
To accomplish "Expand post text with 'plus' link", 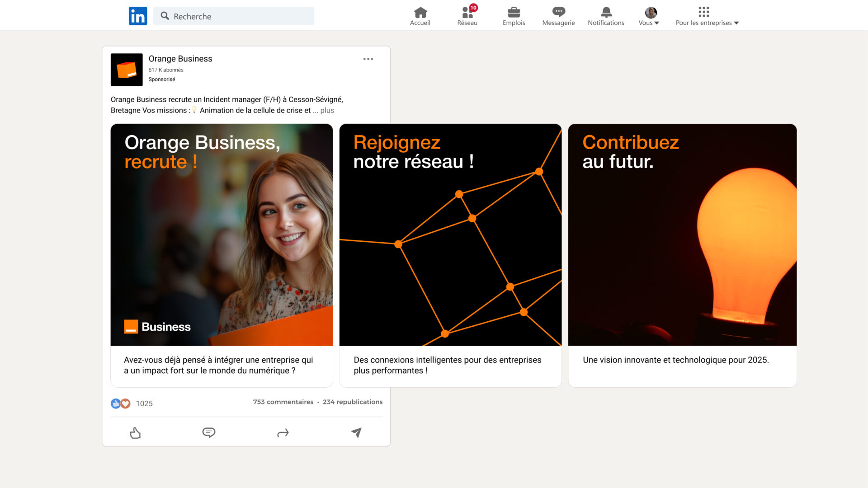I will click(x=327, y=110).
